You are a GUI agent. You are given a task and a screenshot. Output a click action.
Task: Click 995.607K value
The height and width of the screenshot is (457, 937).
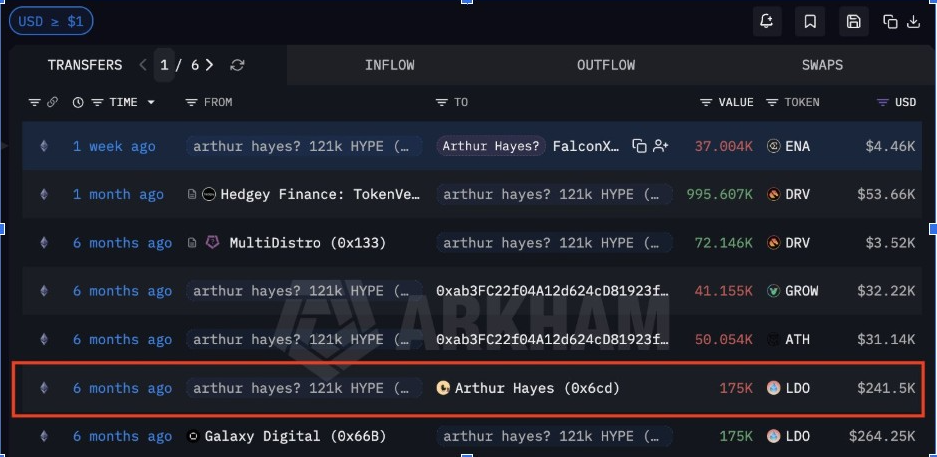tap(720, 194)
